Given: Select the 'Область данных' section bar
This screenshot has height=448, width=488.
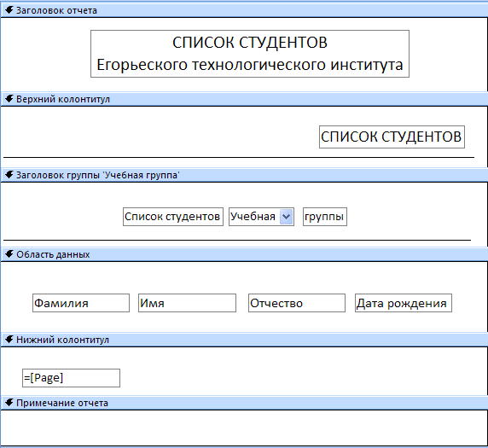Looking at the screenshot, I should (244, 254).
